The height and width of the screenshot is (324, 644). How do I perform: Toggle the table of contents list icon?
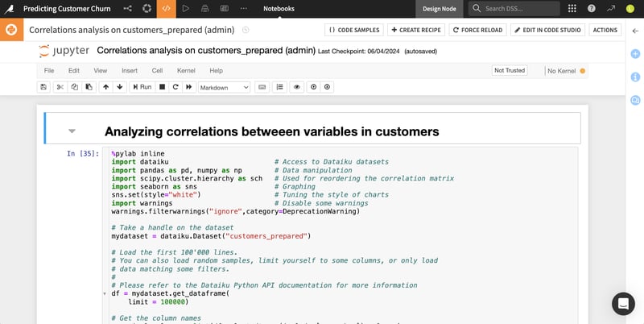(x=279, y=87)
